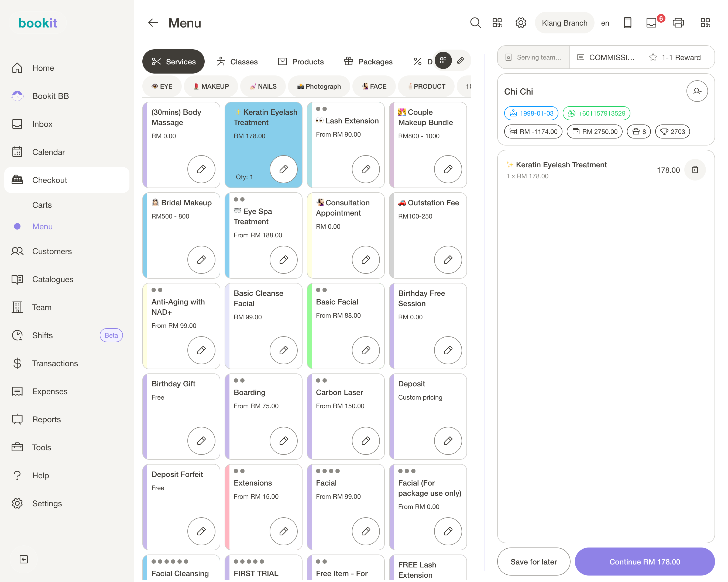Open the QR code icon after the printer
728x582 pixels.
click(x=705, y=23)
